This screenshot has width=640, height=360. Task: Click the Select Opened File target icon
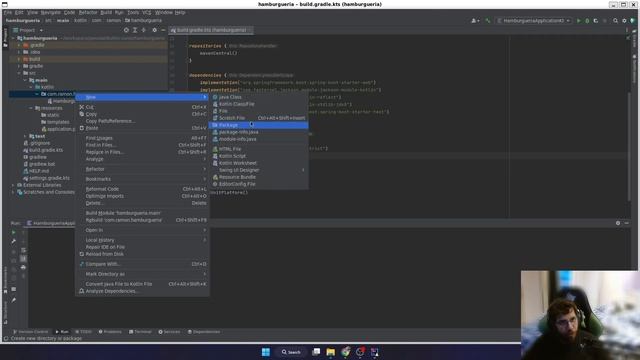(126, 30)
